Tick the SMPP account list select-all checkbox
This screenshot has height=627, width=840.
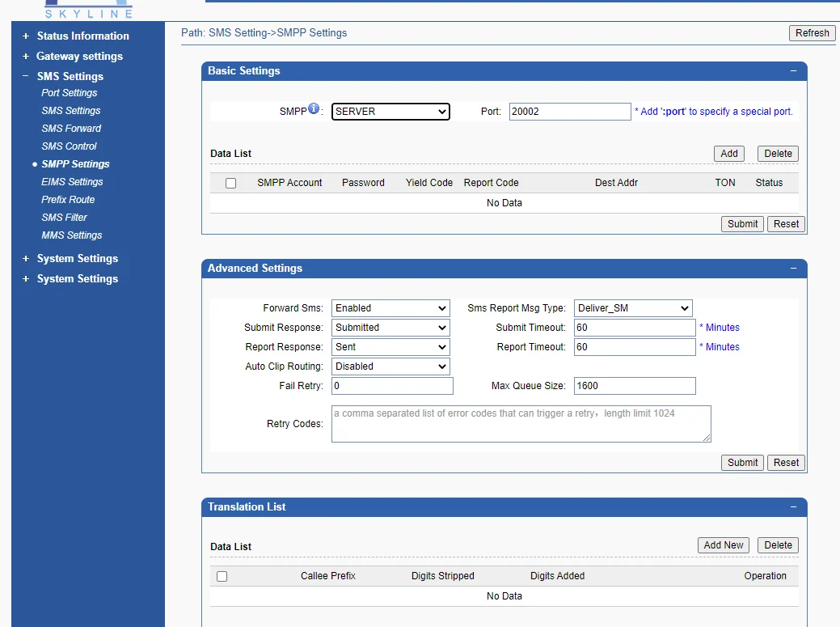[230, 184]
